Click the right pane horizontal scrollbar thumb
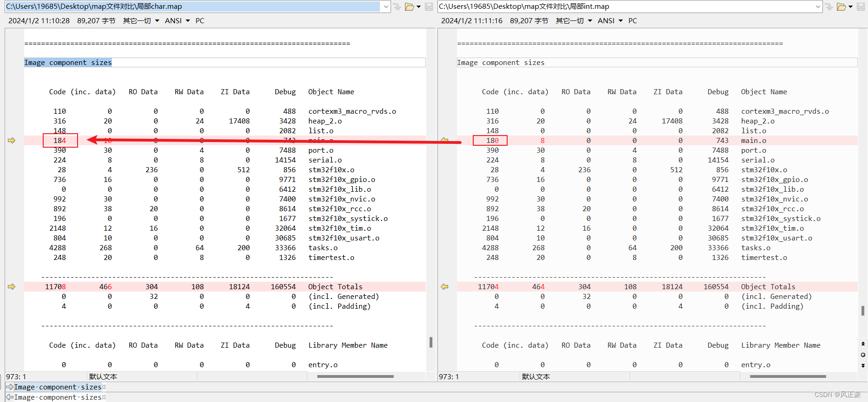 tap(788, 376)
